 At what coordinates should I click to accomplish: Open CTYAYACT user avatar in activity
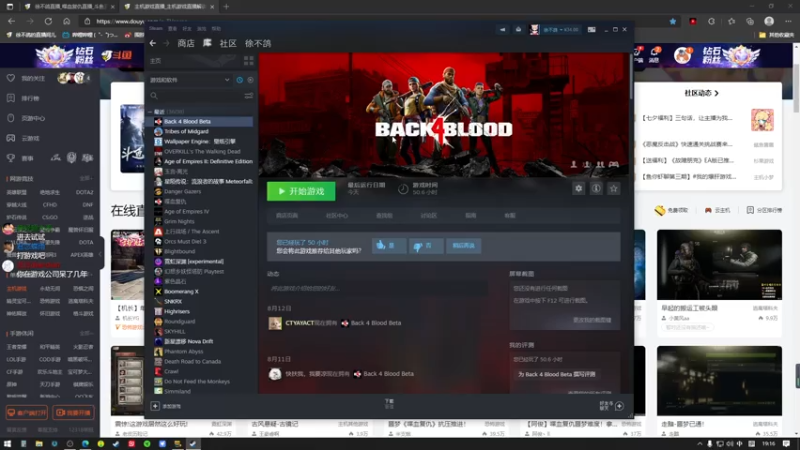click(x=275, y=323)
